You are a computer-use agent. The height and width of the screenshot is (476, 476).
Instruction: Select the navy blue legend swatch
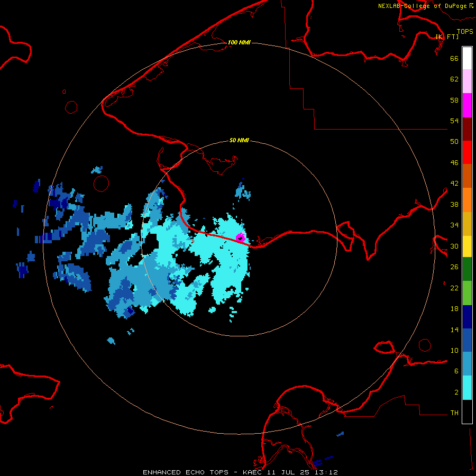(467, 317)
